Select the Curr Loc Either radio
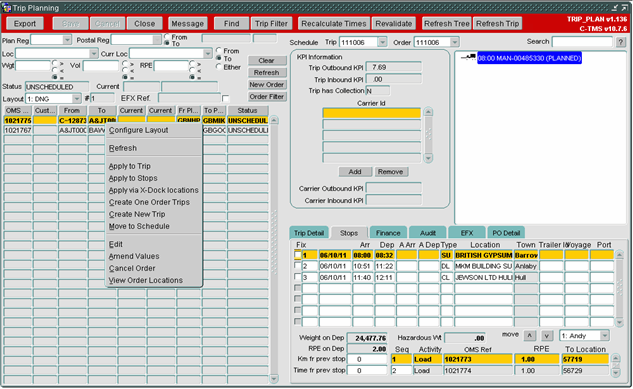This screenshot has width=633, height=389. [219, 67]
